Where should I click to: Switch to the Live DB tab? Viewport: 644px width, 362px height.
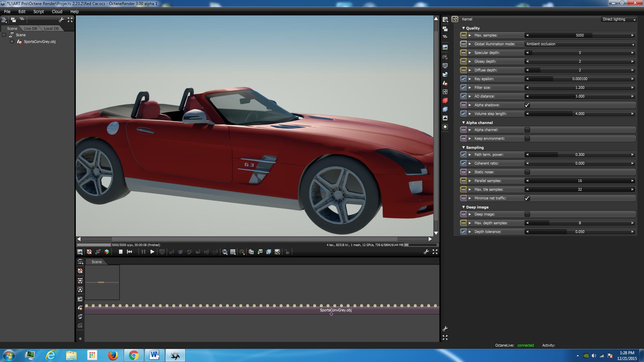[31, 28]
